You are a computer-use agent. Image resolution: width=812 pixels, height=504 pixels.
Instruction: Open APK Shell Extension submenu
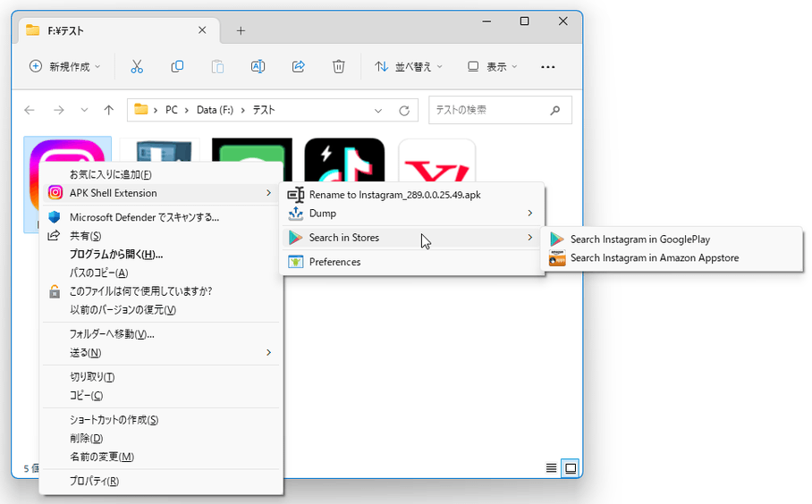(162, 193)
